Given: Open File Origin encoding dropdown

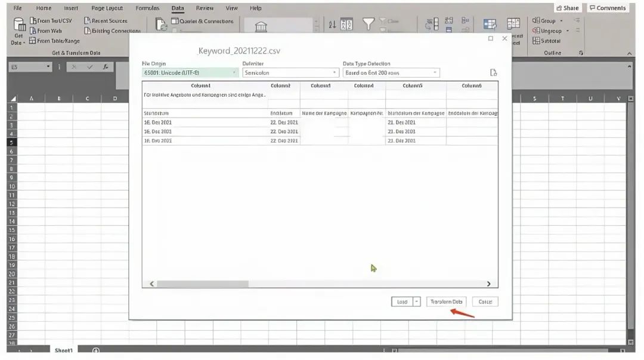Looking at the screenshot, I should click(190, 73).
